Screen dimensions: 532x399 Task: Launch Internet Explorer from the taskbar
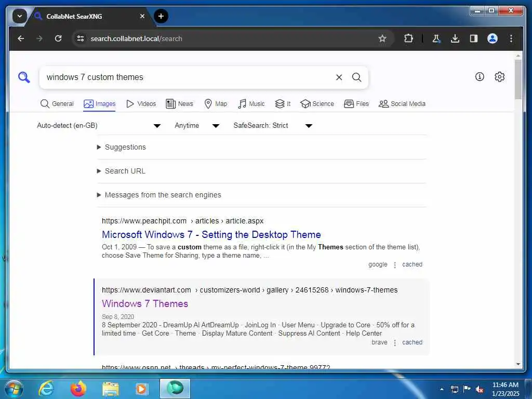coord(46,389)
